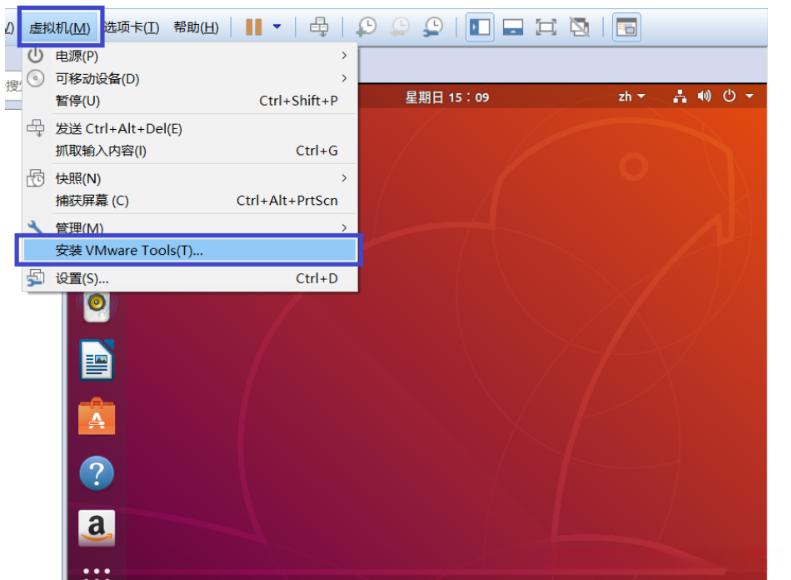Toggle the thumbnail bar view icon

click(513, 27)
